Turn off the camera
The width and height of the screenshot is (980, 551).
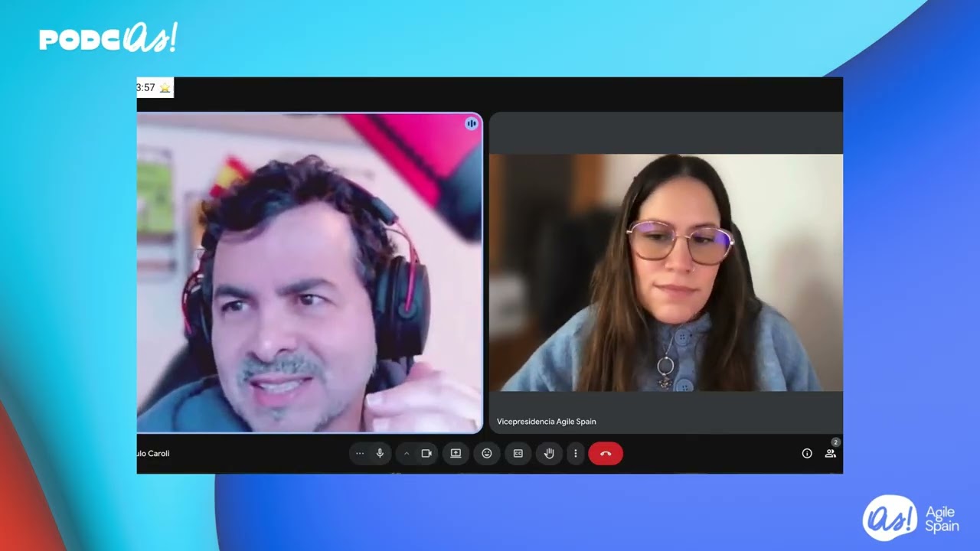coord(426,454)
